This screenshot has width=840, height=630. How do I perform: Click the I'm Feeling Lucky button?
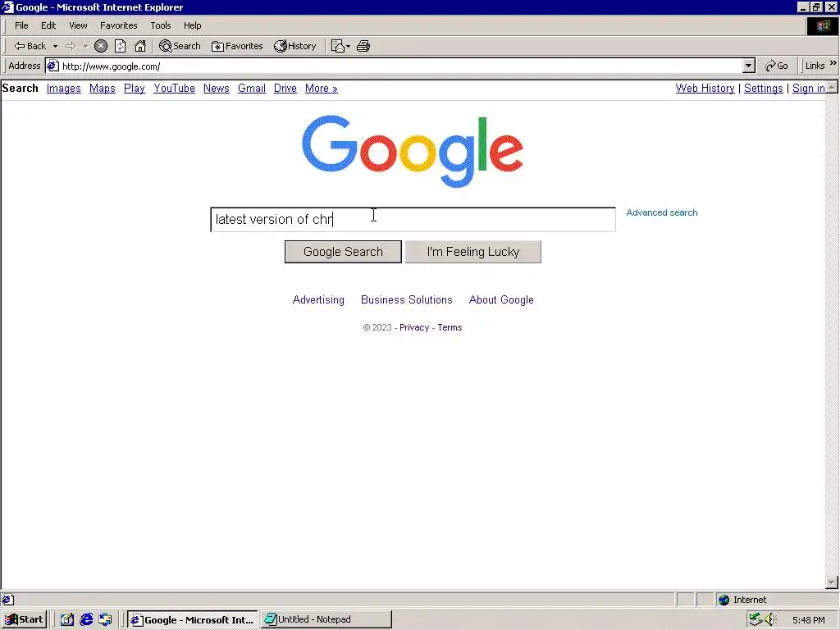[473, 252]
